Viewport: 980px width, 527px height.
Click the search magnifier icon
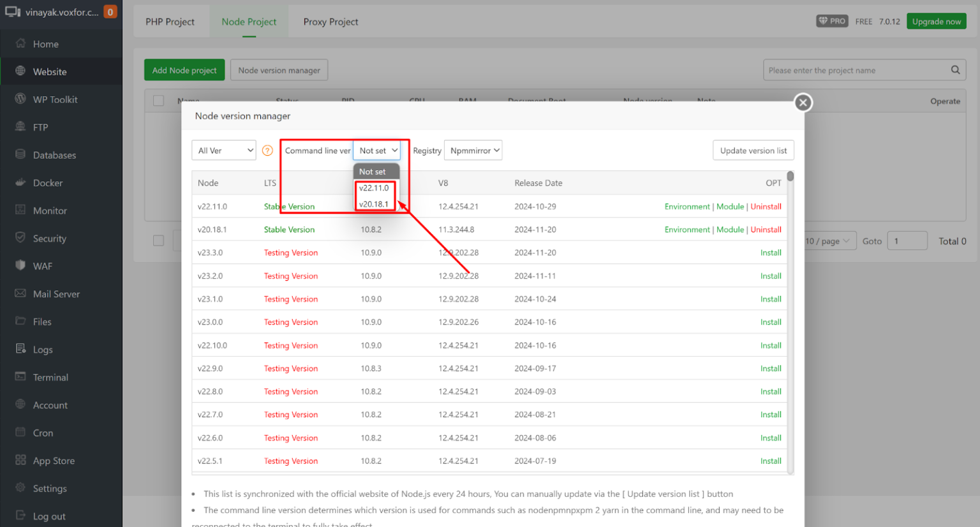[x=955, y=70]
